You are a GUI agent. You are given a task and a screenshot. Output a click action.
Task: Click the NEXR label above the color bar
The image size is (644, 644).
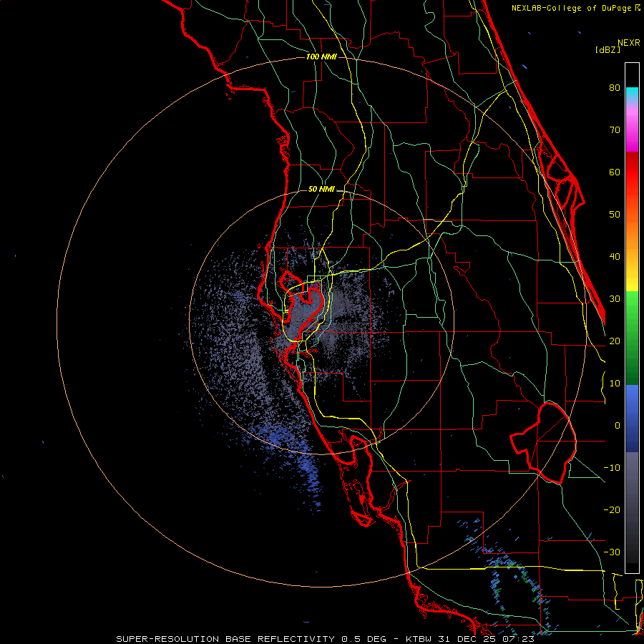(628, 43)
